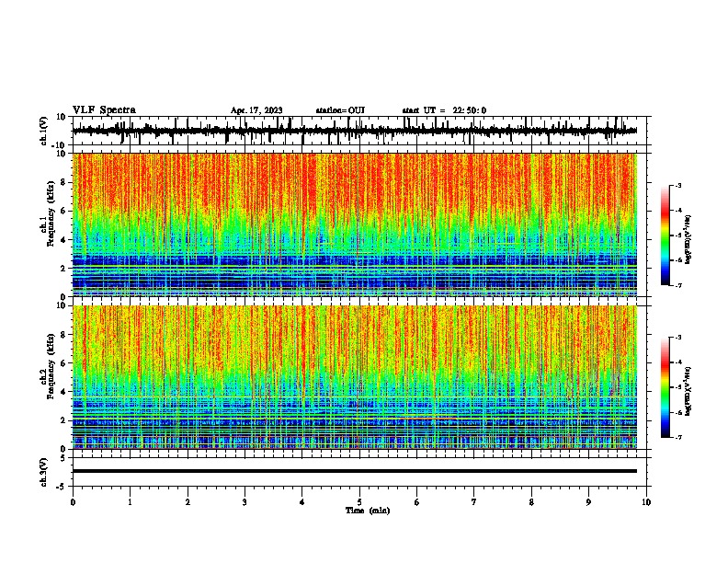The width and height of the screenshot is (728, 563).
Task: Click the time axis tick label '7'
Action: (x=474, y=502)
